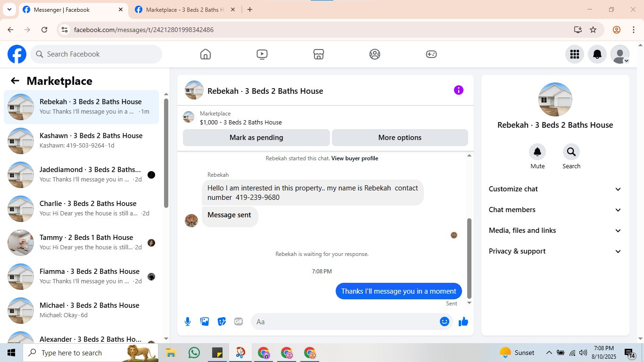Open the Marketplace storefront icon
This screenshot has height=362, width=644.
click(x=319, y=54)
